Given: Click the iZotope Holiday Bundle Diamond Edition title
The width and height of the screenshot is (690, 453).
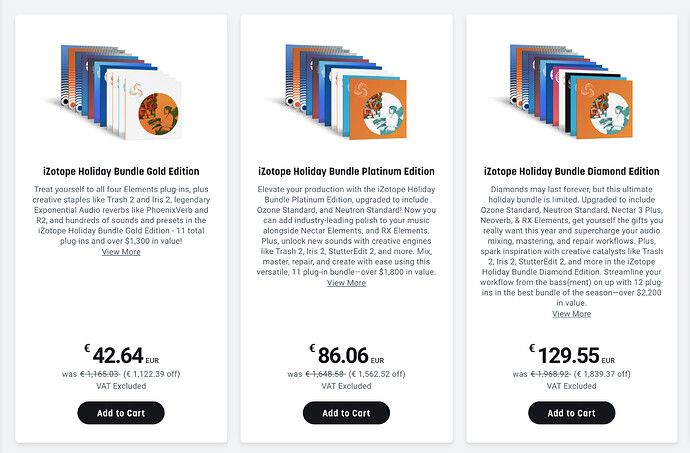Looking at the screenshot, I should click(x=572, y=171).
